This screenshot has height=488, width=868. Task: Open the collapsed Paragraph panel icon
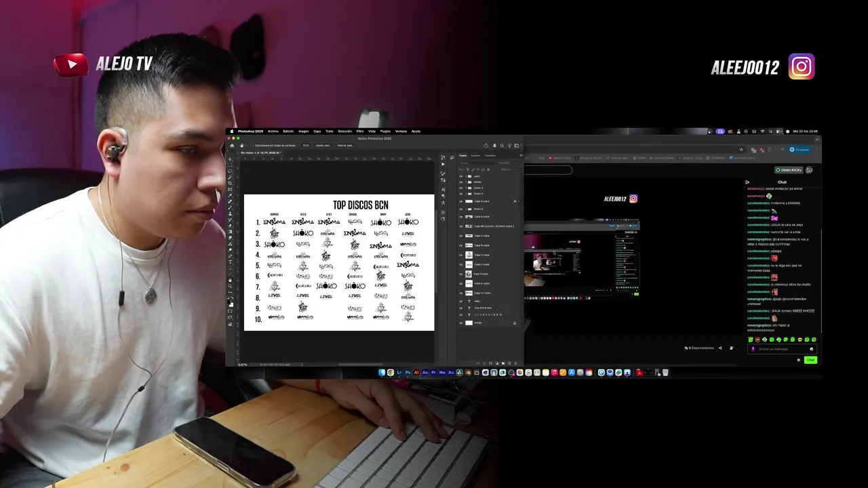click(443, 196)
